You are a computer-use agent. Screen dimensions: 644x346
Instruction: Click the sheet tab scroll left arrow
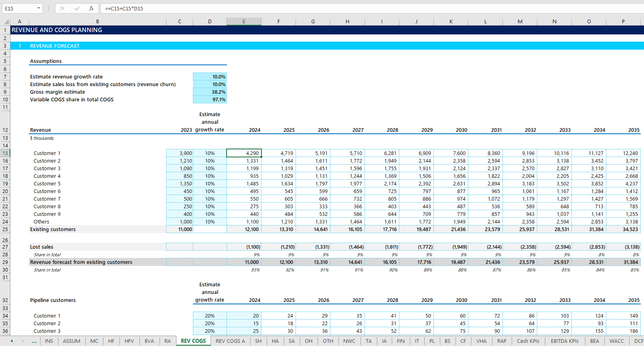(x=12, y=341)
